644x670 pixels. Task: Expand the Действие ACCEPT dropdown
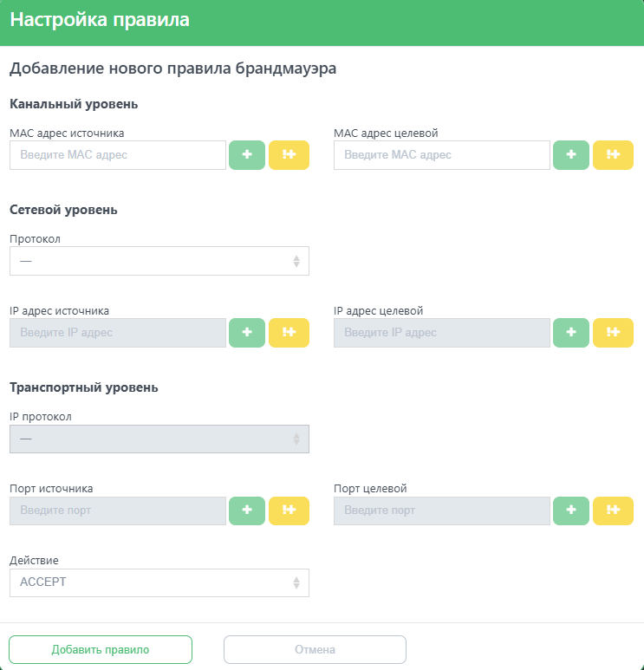point(159,582)
